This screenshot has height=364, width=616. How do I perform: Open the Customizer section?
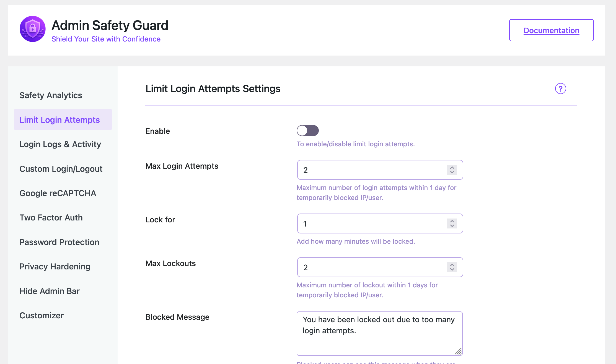42,315
